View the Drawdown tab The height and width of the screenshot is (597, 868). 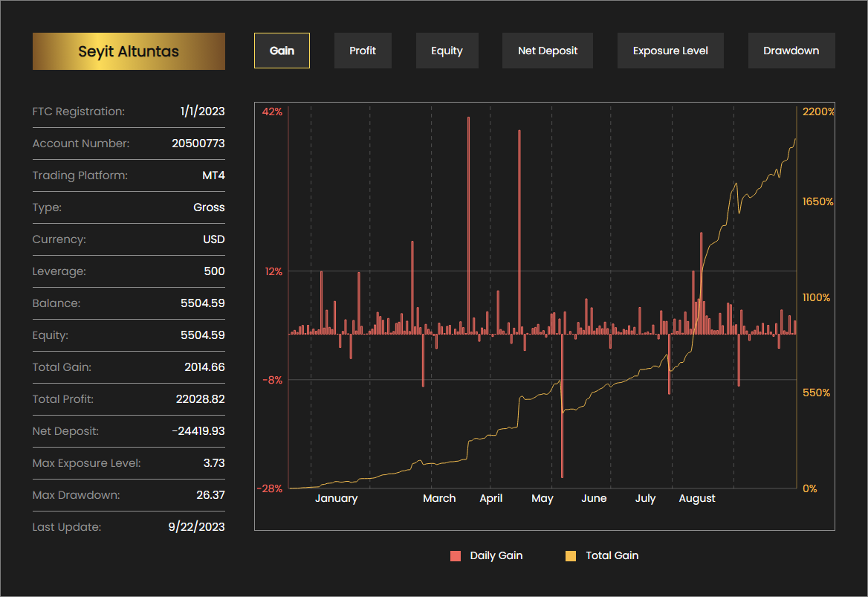pyautogui.click(x=791, y=51)
